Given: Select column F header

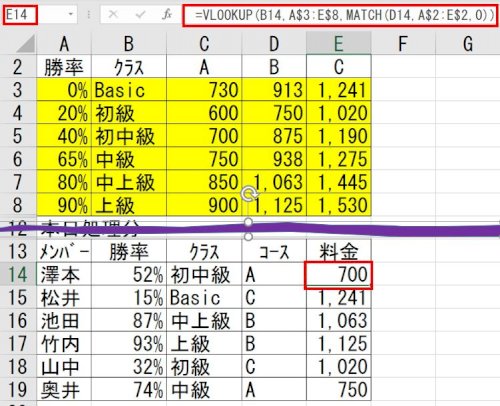Looking at the screenshot, I should point(403,44).
